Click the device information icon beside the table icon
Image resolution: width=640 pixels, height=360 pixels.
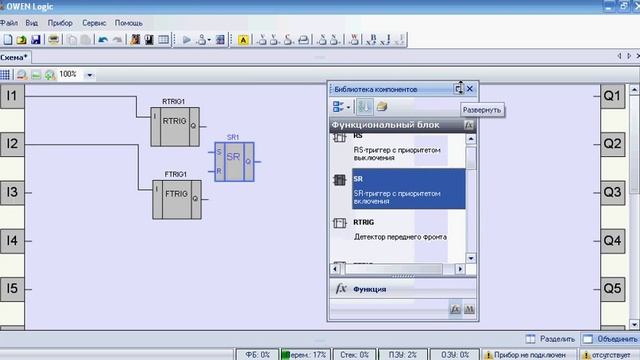pos(149,40)
